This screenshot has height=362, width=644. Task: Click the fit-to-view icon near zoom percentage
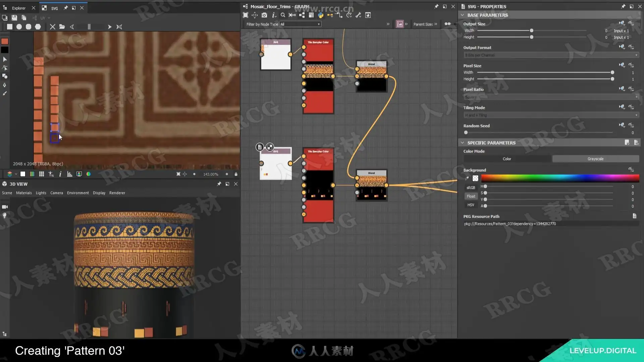178,174
